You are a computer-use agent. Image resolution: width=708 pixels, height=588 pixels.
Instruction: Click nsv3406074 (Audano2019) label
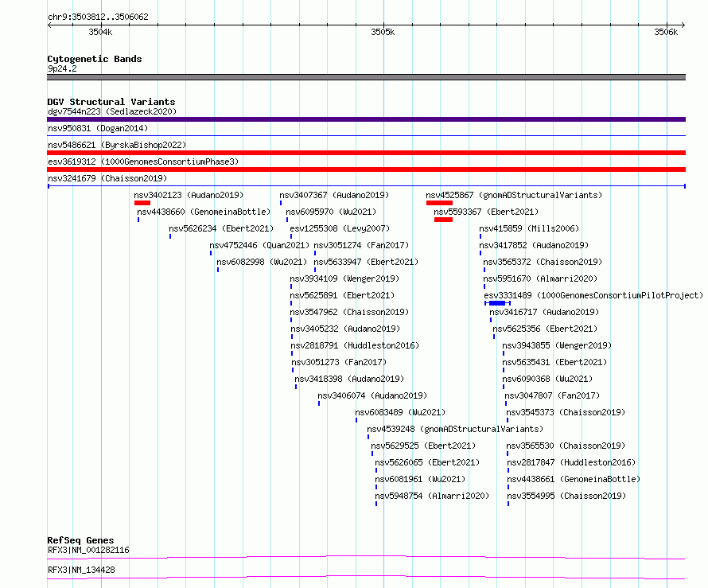(372, 395)
